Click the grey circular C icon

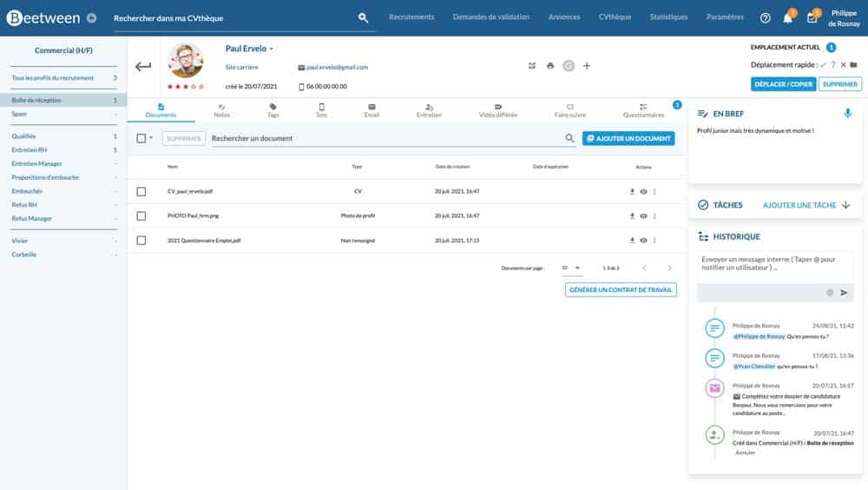(x=569, y=66)
